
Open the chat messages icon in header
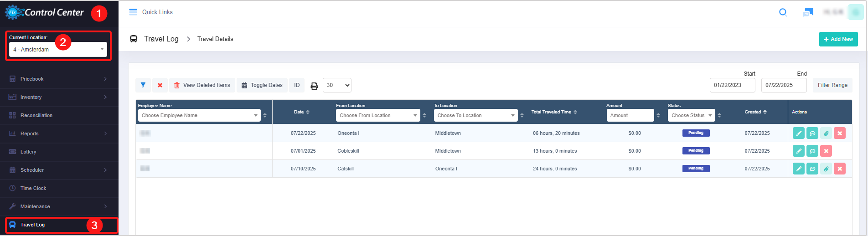808,12
